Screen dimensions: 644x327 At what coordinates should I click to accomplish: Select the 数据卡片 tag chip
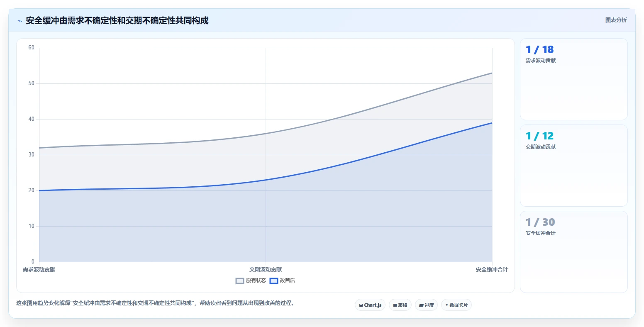(456, 305)
